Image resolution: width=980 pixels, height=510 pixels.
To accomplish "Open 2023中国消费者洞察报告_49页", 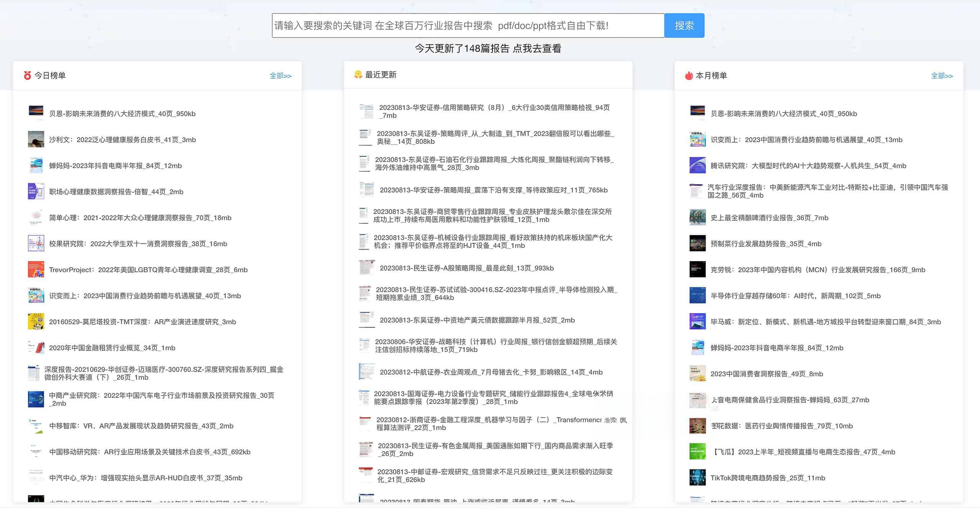I will tap(767, 374).
